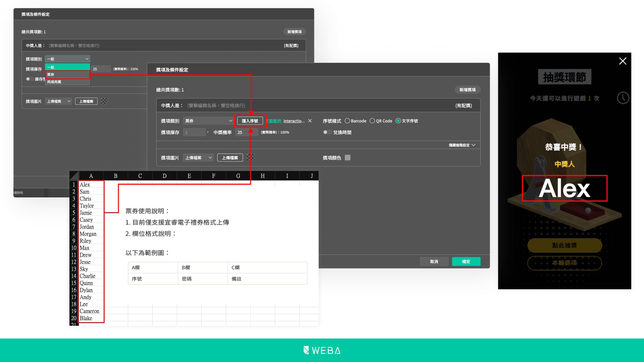Select the QR Code radio button
The width and height of the screenshot is (644, 362).
pyautogui.click(x=372, y=121)
